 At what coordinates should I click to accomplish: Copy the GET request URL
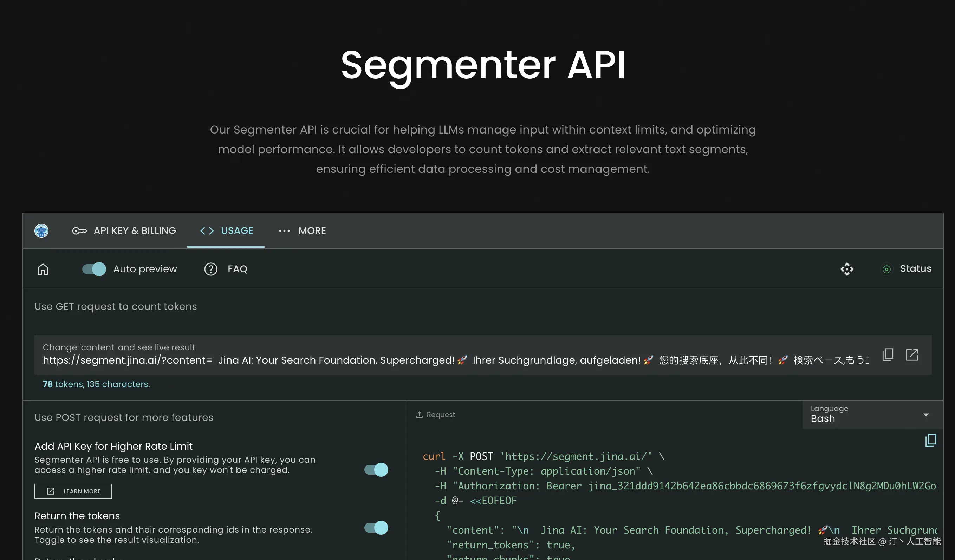point(888,354)
